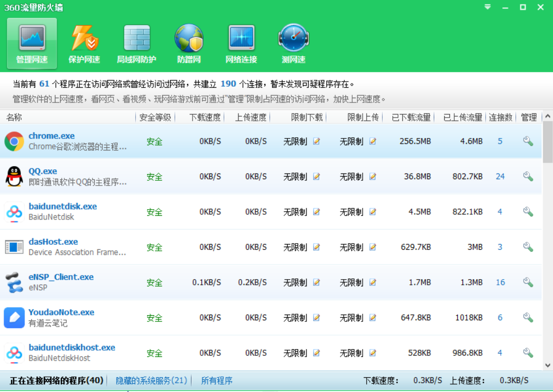Image resolution: width=553 pixels, height=392 pixels.
Task: Open manage wrench for QQ.exe
Action: [x=528, y=177]
